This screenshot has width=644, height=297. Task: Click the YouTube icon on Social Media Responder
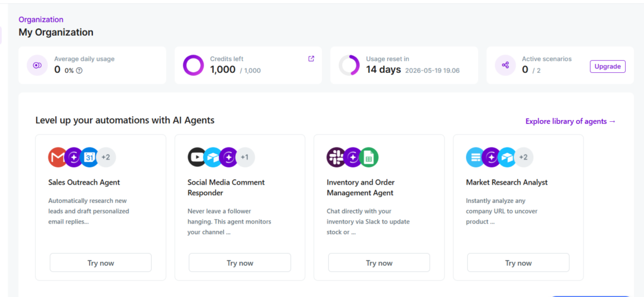[x=197, y=157]
